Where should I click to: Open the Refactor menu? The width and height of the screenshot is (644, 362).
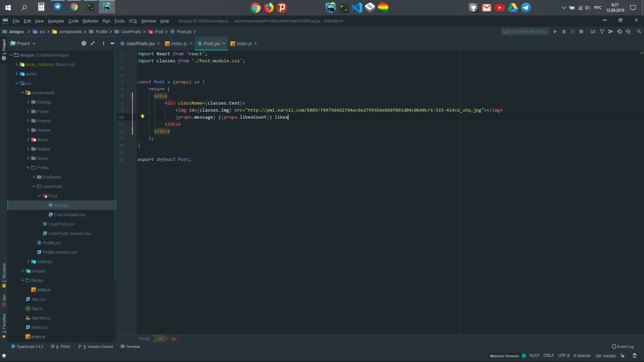(91, 21)
